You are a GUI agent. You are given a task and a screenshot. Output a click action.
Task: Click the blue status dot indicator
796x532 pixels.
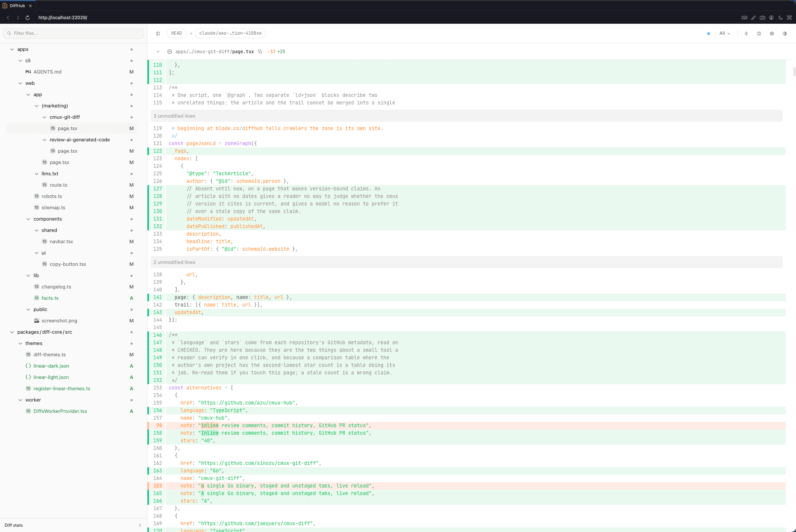pos(709,34)
